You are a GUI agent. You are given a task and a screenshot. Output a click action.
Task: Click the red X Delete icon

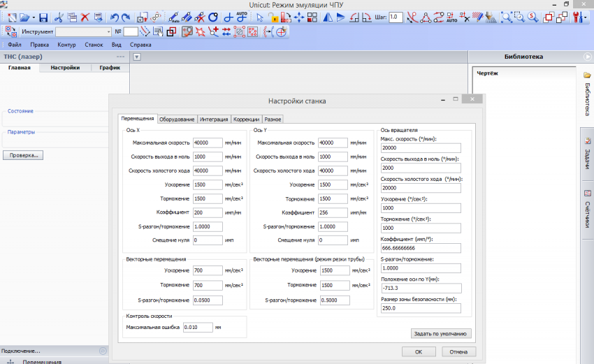click(85, 17)
